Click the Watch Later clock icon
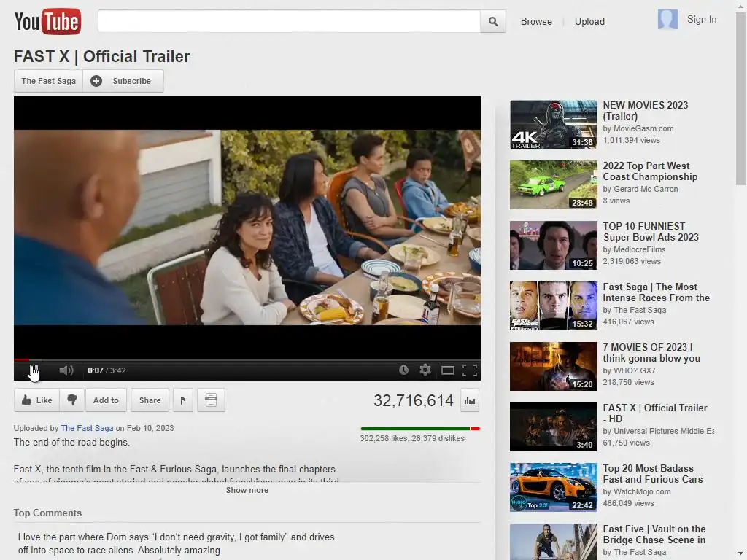747x560 pixels. pyautogui.click(x=403, y=370)
